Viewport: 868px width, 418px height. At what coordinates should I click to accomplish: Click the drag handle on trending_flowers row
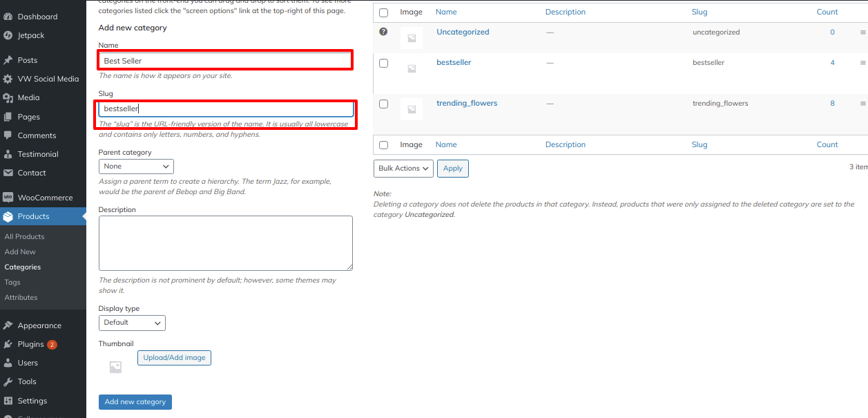tap(862, 104)
